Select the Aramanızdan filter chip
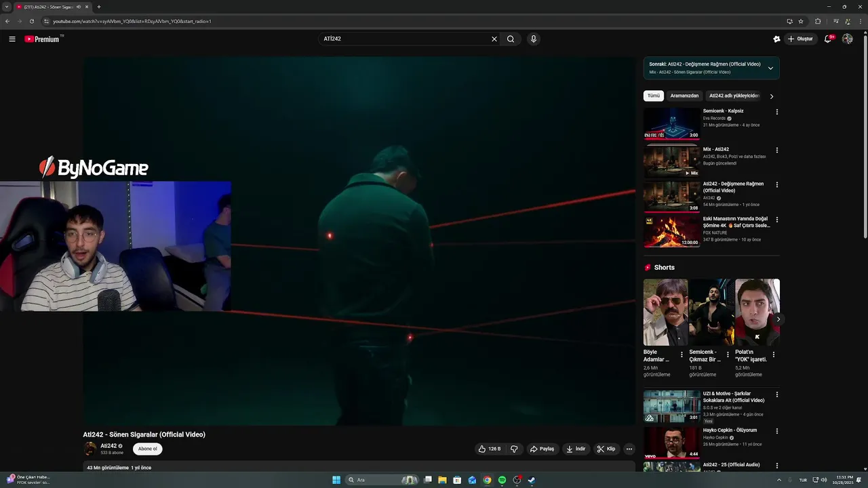Screen dimensions: 868x488 pos(684,96)
